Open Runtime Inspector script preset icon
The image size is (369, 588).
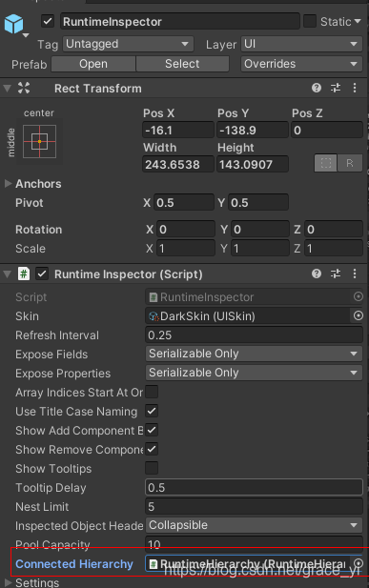point(336,274)
